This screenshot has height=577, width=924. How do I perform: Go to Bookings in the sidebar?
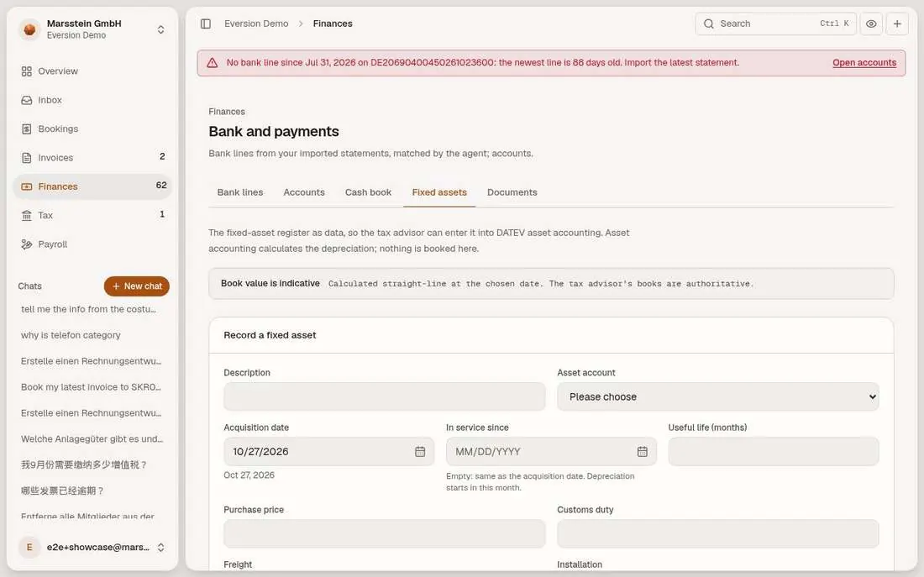[x=92, y=129]
